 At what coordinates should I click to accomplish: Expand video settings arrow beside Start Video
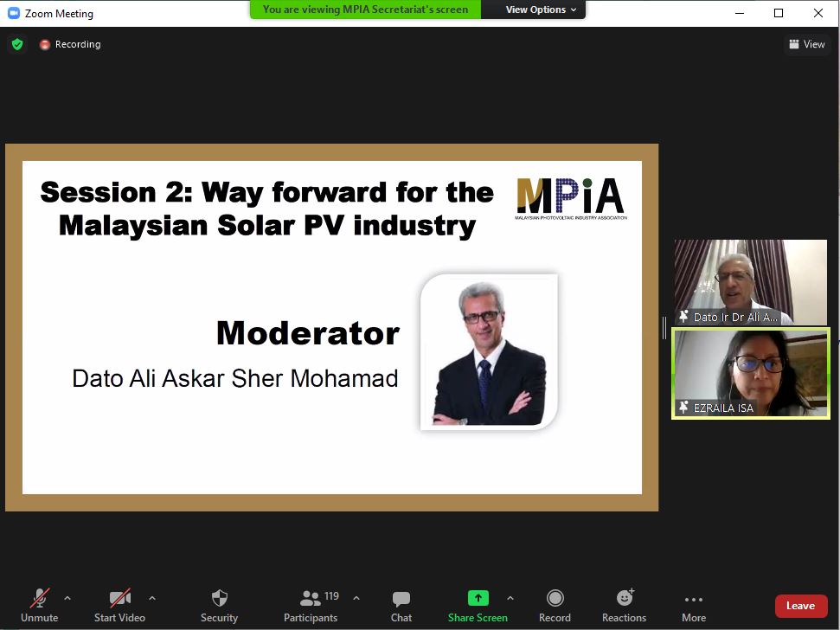152,598
